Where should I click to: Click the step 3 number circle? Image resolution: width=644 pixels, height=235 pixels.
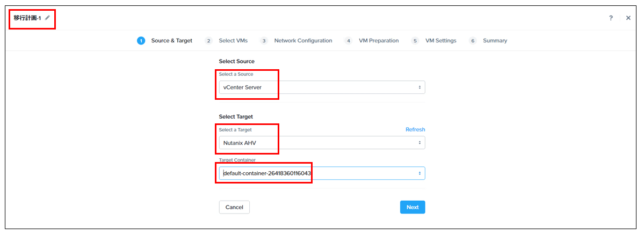pyautogui.click(x=264, y=41)
